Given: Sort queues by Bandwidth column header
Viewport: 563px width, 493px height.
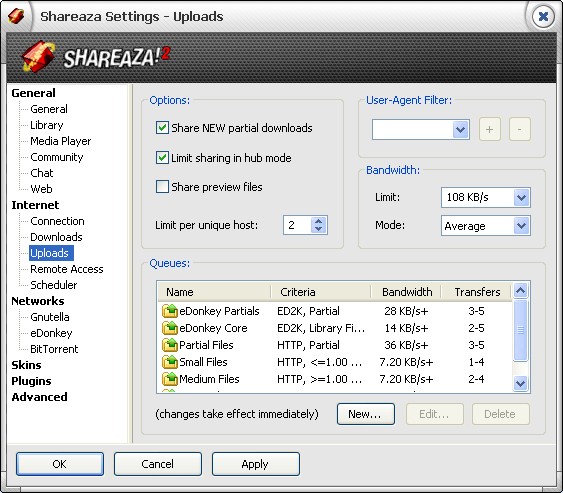Looking at the screenshot, I should 406,292.
